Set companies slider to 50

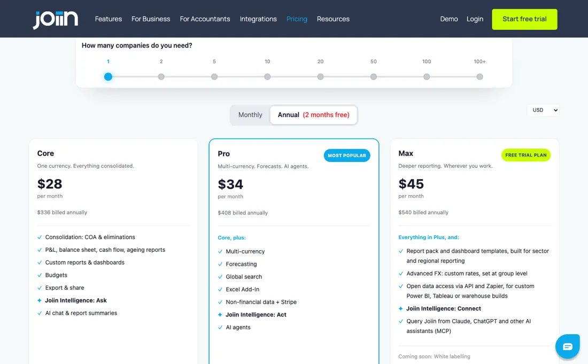click(x=374, y=76)
